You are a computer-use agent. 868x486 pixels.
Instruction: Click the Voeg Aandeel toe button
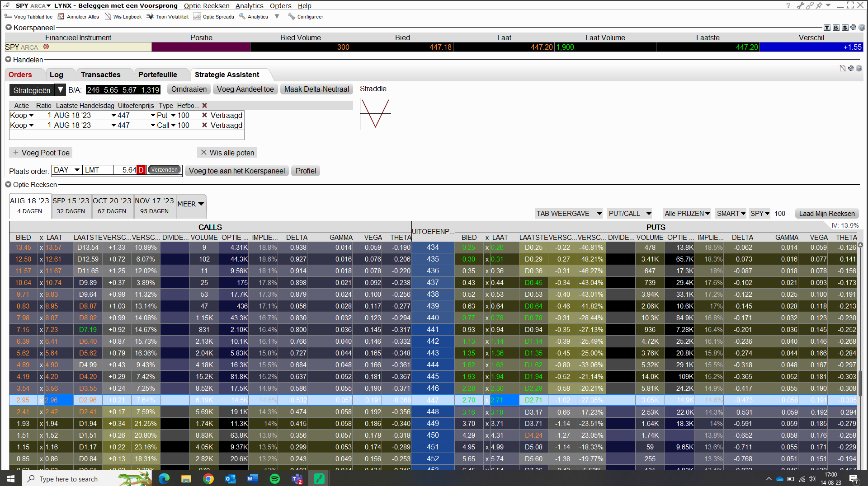pos(245,89)
